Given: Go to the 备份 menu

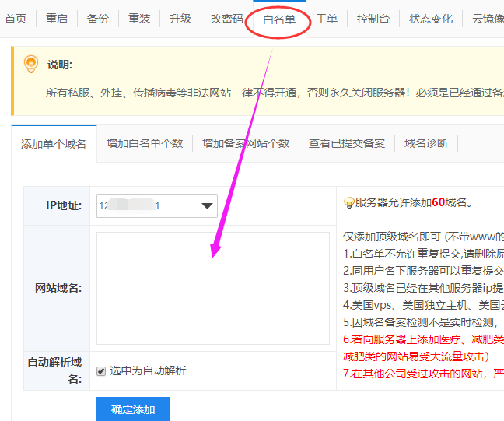Looking at the screenshot, I should [98, 19].
